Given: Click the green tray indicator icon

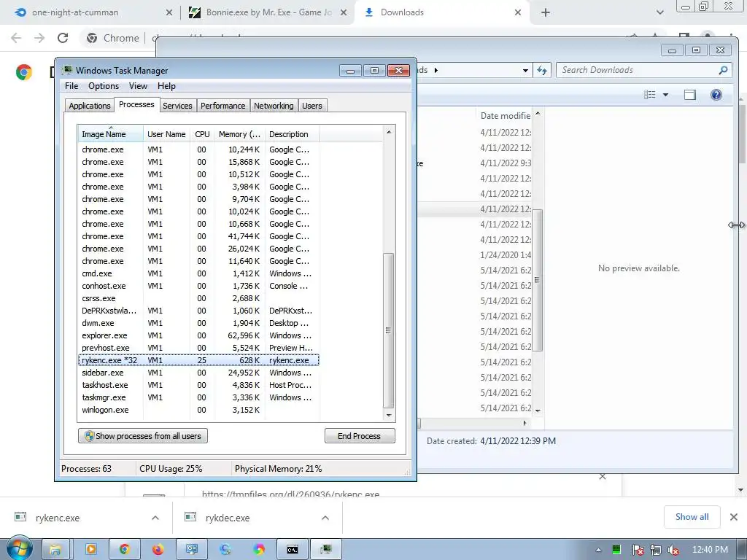Looking at the screenshot, I should pos(616,550).
